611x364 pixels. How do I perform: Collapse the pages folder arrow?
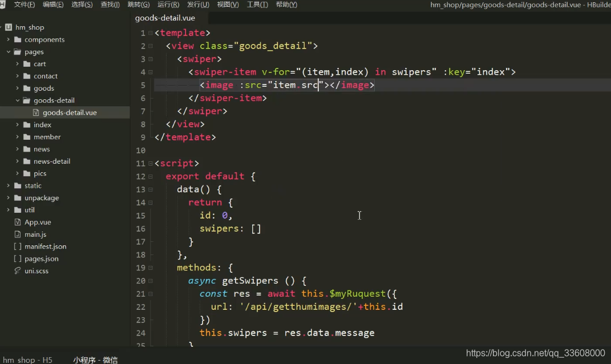coord(8,51)
